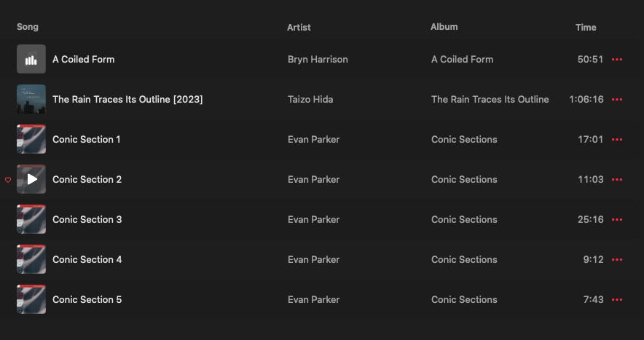Sort tracks by the Time column header
Screen dimensions: 644x340
(x=586, y=28)
